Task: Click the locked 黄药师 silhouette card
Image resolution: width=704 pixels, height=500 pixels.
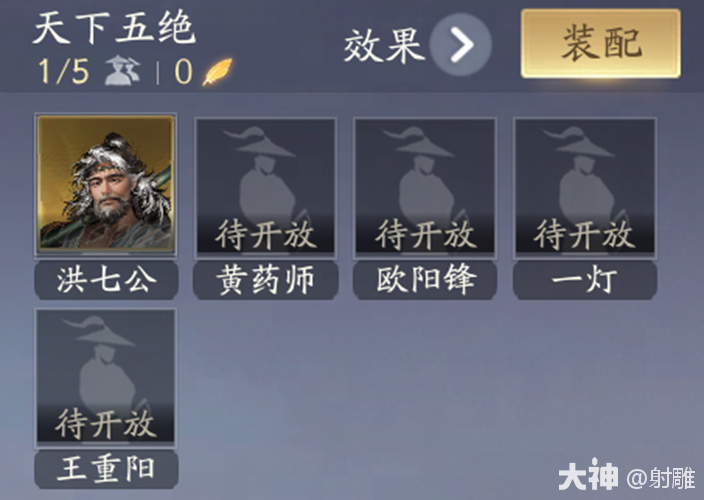Action: point(266,187)
